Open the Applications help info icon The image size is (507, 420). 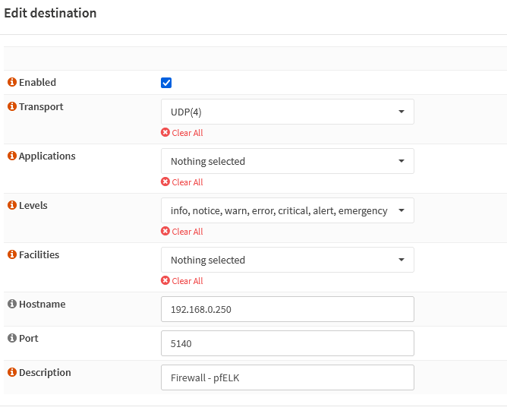(12, 156)
